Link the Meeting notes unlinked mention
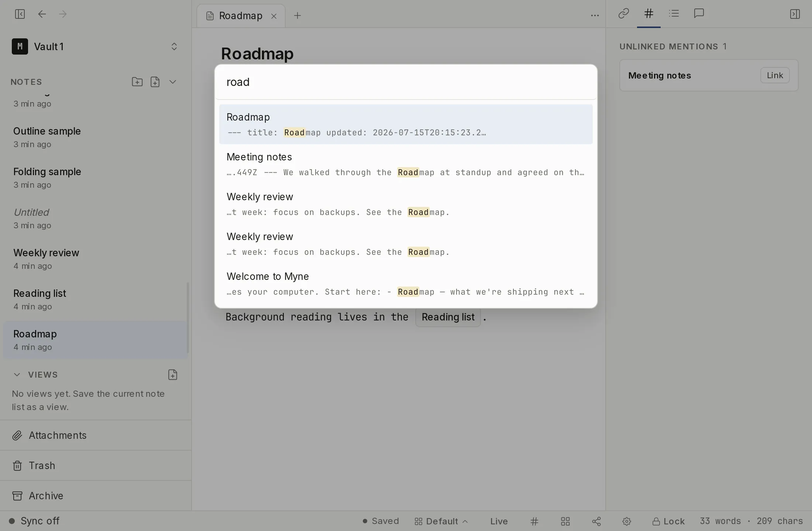 click(775, 75)
